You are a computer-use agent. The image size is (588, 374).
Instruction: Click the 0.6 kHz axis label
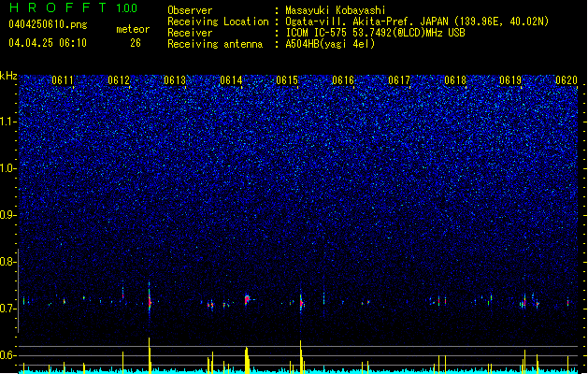click(x=7, y=355)
